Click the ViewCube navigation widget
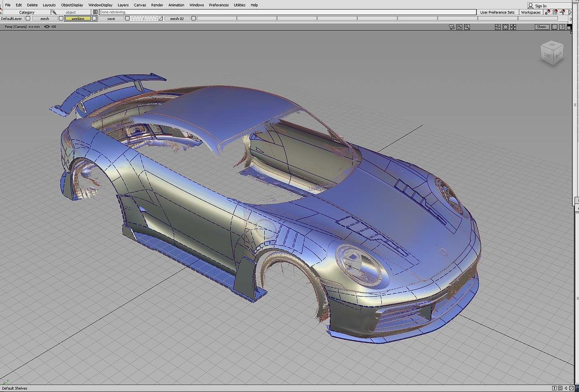Image resolution: width=579 pixels, height=392 pixels. pyautogui.click(x=552, y=53)
